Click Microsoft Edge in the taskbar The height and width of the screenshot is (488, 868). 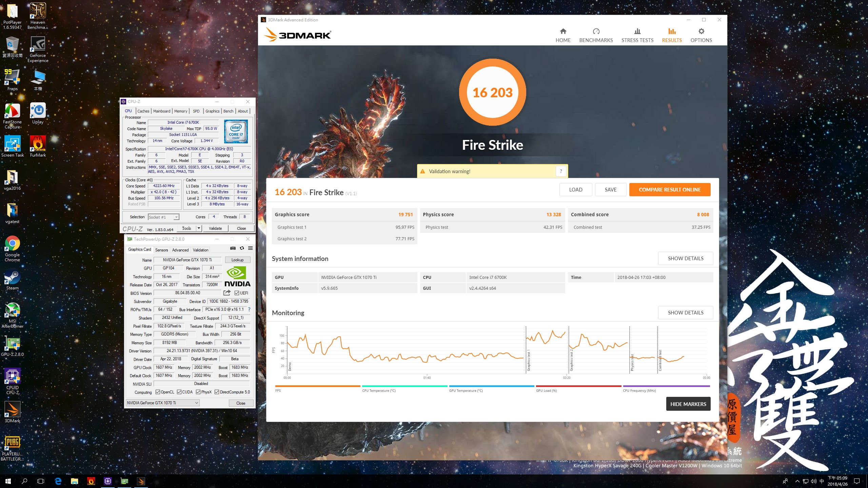click(58, 481)
